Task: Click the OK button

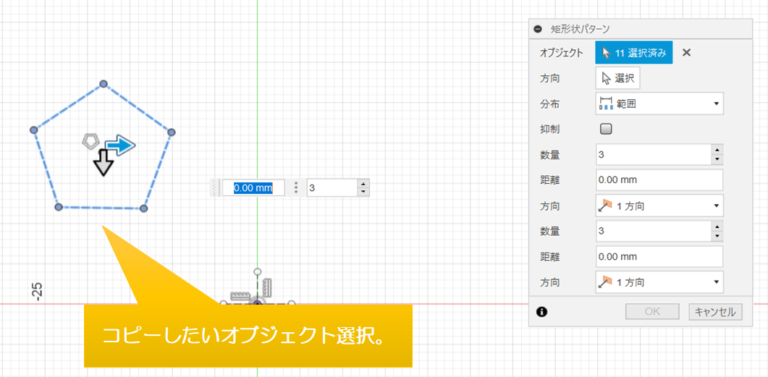Action: 652,311
